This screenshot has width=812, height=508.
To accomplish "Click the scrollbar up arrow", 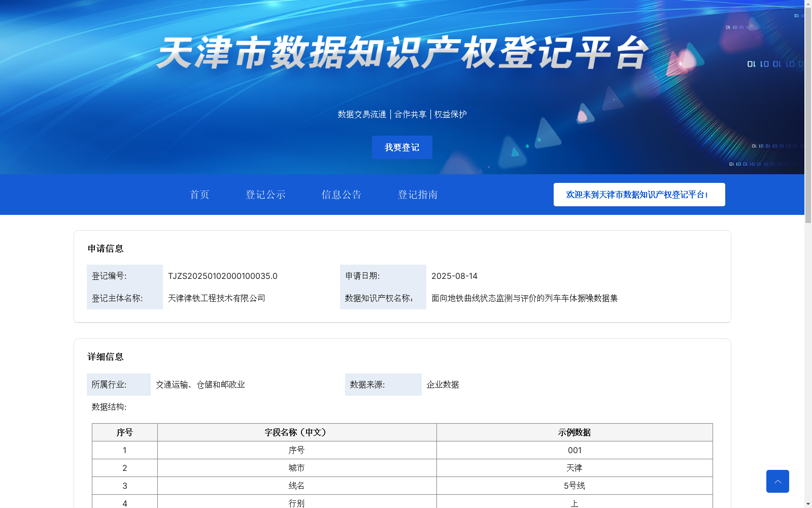I will point(808,3).
